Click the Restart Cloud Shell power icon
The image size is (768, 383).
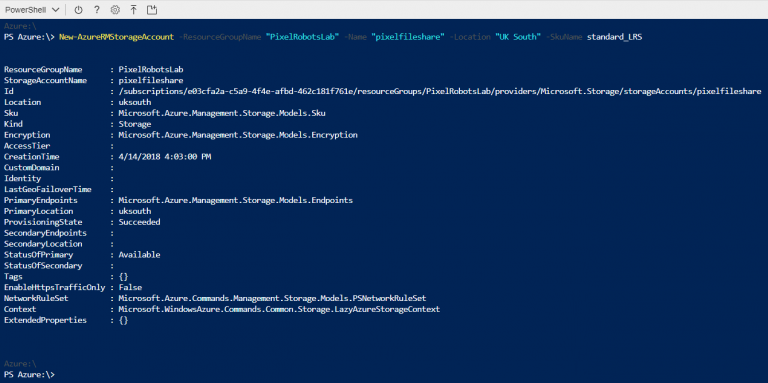[78, 9]
